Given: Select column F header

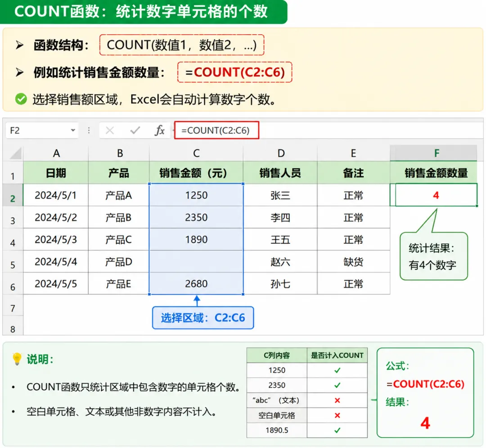Looking at the screenshot, I should pyautogui.click(x=433, y=153).
